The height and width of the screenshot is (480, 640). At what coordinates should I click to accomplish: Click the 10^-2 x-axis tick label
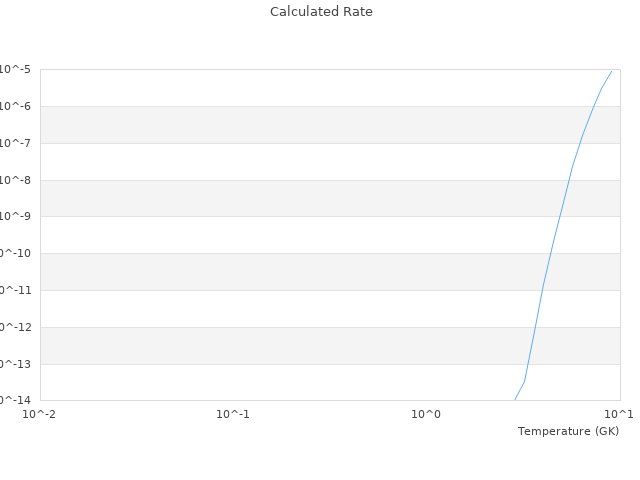[40, 414]
